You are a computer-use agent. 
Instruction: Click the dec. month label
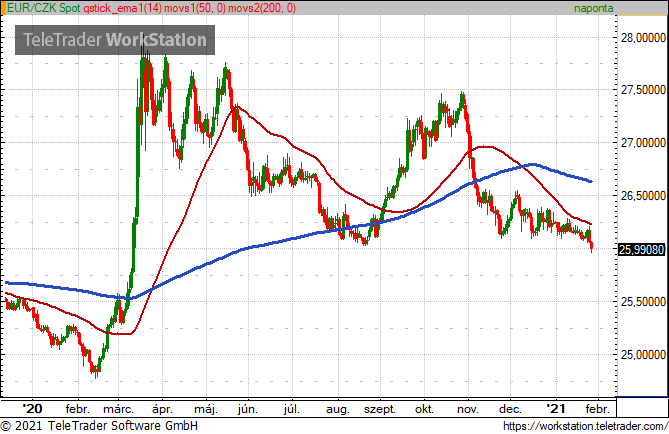[510, 409]
